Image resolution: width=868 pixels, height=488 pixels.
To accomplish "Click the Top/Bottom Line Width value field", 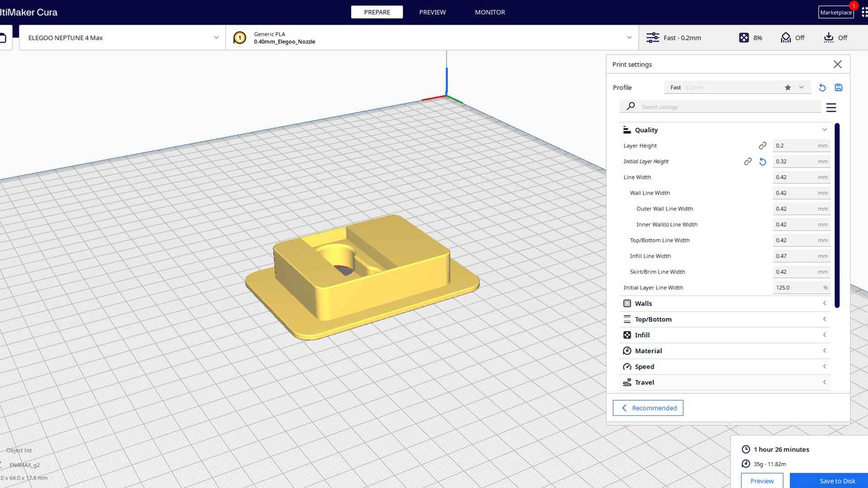I will pyautogui.click(x=801, y=240).
